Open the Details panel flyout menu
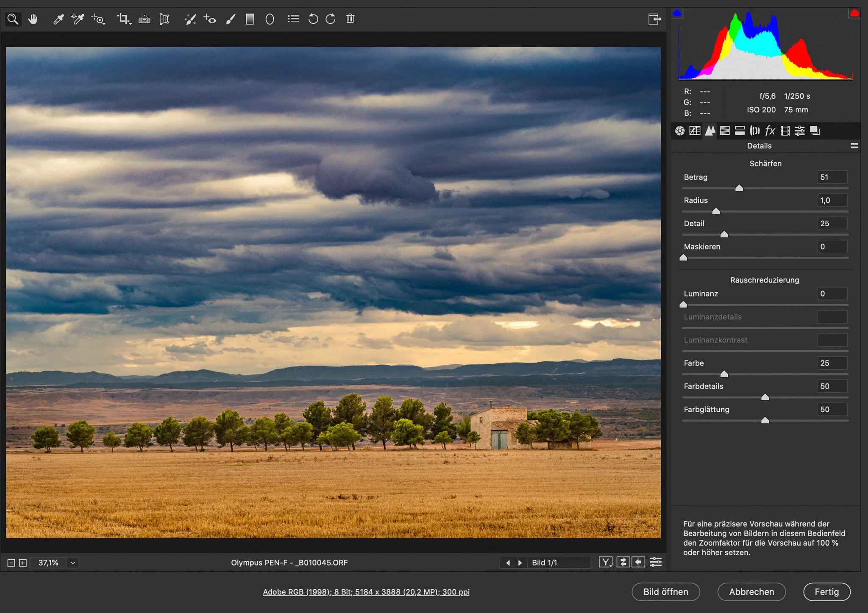The height and width of the screenshot is (613, 868). (854, 146)
